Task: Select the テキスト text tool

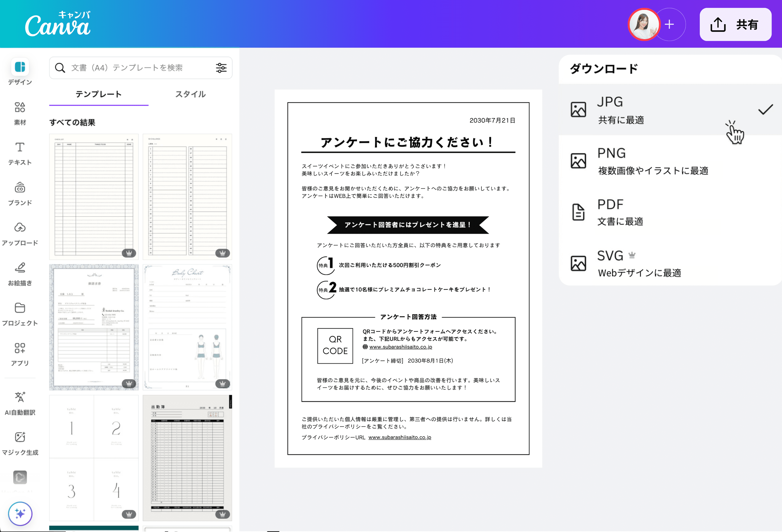Action: [20, 148]
